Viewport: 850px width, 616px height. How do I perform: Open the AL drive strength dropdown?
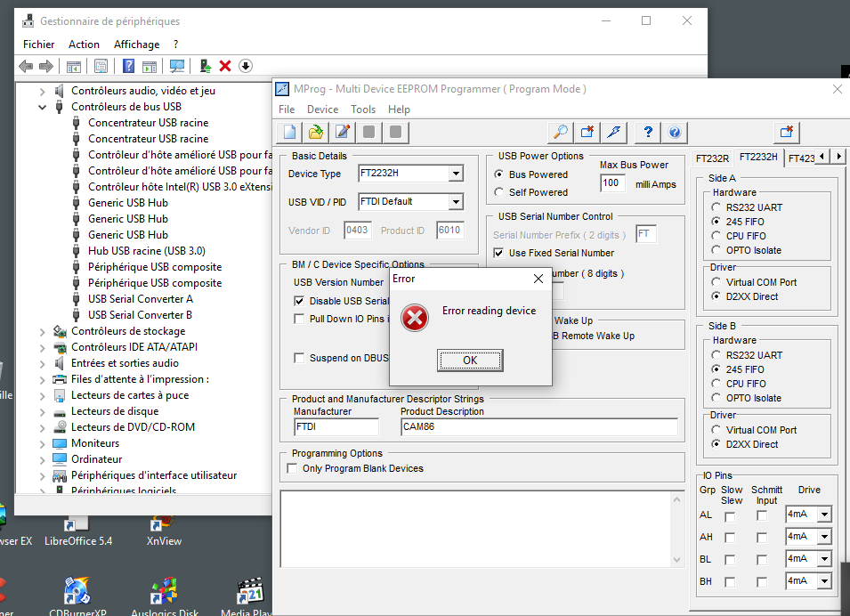coord(824,515)
